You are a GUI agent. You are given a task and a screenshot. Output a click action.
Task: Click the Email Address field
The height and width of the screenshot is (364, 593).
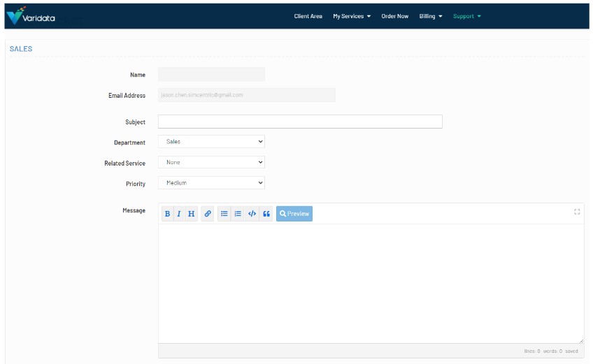[247, 95]
